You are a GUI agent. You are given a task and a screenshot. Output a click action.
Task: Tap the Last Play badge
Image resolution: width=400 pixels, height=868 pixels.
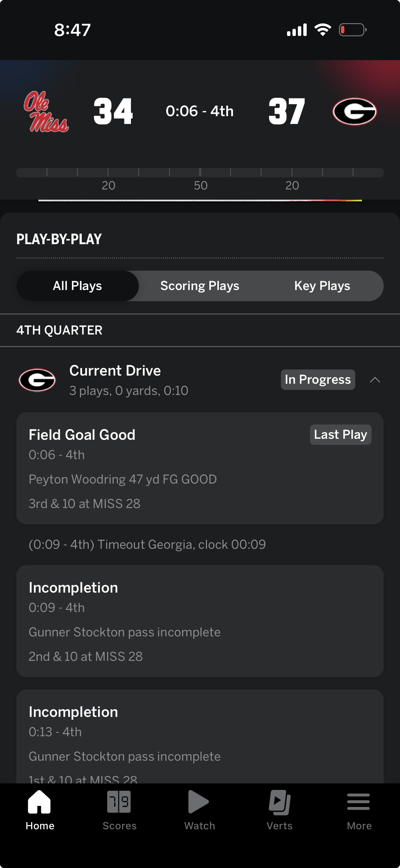(341, 435)
